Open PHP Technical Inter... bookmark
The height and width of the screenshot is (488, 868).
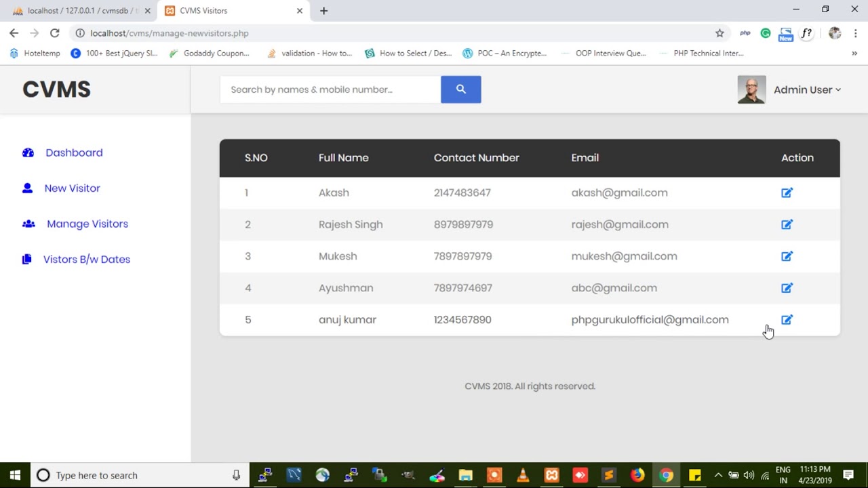(x=701, y=54)
